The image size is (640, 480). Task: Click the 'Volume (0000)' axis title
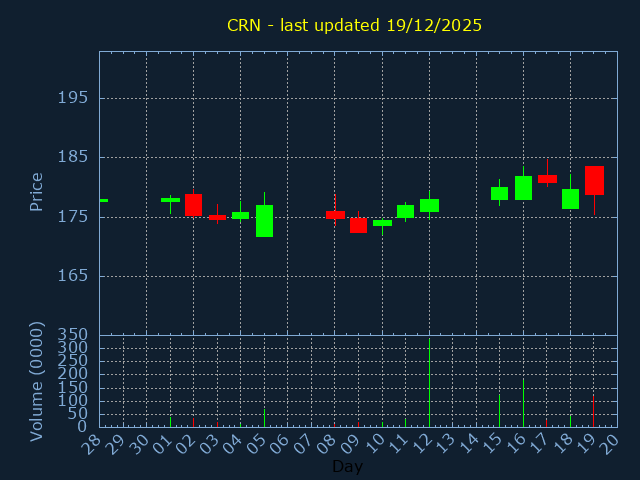tap(36, 382)
